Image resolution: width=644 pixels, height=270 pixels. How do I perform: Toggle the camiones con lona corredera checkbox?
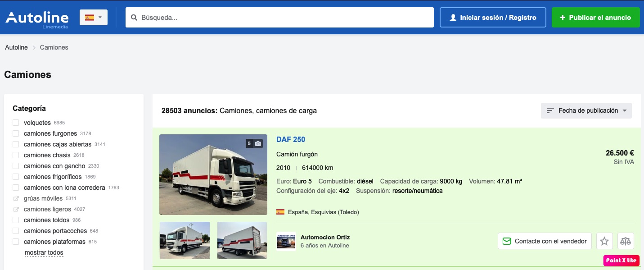16,188
